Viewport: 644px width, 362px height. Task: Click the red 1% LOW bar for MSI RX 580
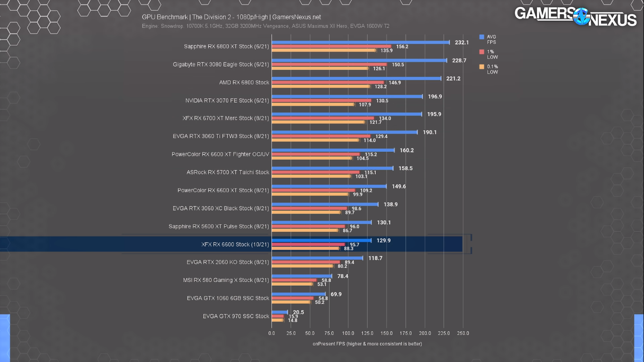(x=294, y=280)
